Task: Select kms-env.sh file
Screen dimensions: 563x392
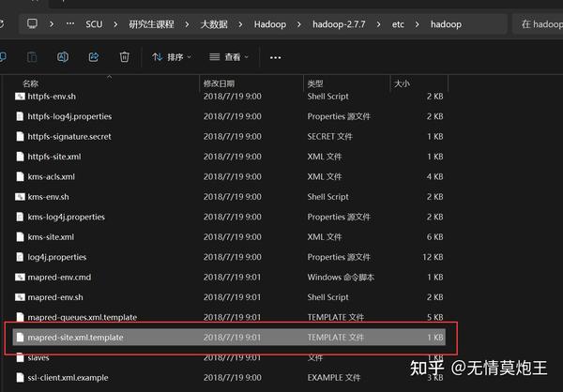Action: [x=229, y=197]
